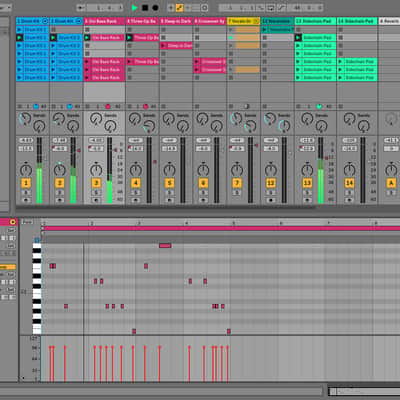Toggle the track 4 activator button
The image size is (400, 400).
tap(135, 183)
